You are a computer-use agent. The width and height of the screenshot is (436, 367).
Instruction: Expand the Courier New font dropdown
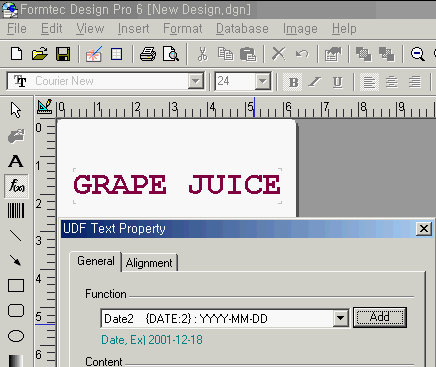[x=195, y=81]
